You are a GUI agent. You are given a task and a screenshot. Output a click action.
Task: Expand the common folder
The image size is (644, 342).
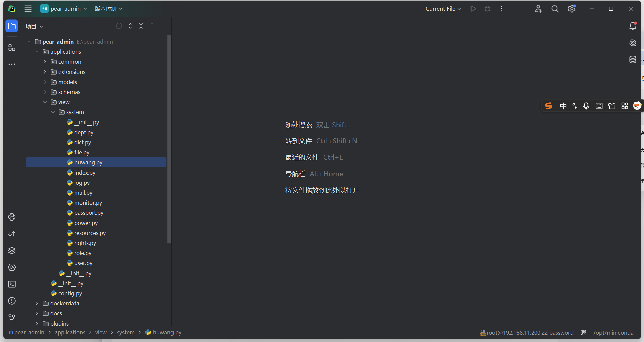pos(45,62)
